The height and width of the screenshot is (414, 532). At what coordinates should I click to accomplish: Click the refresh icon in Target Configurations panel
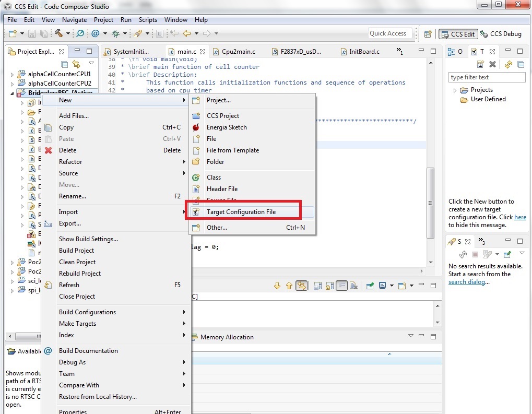509,64
